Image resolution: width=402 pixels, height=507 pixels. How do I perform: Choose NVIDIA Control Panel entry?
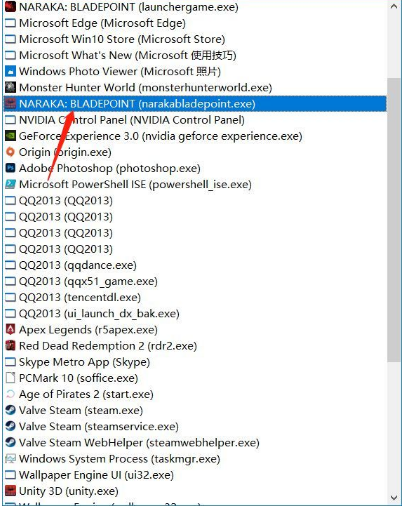click(x=195, y=120)
